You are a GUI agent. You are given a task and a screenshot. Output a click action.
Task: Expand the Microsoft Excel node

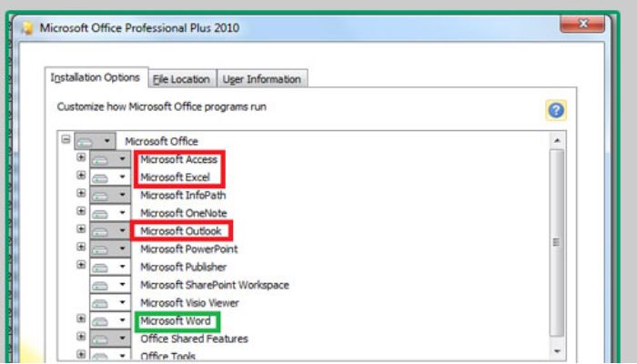(81, 175)
